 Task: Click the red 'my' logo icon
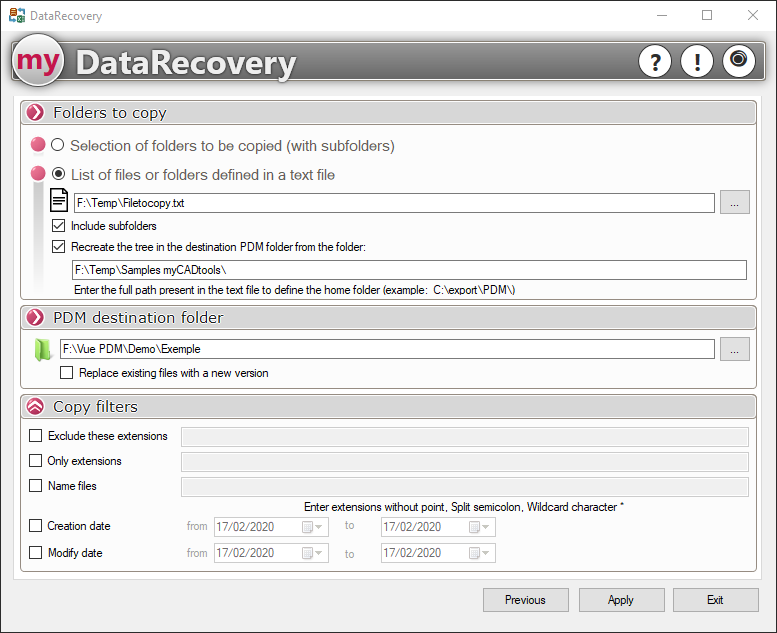point(38,62)
